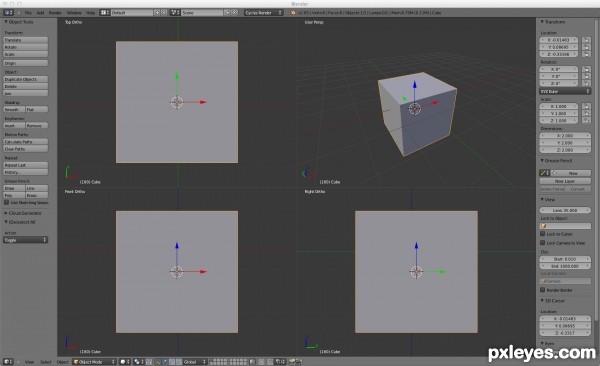Select the scale manipulator icon
Viewport: 600px width, 366px height.
178,361
